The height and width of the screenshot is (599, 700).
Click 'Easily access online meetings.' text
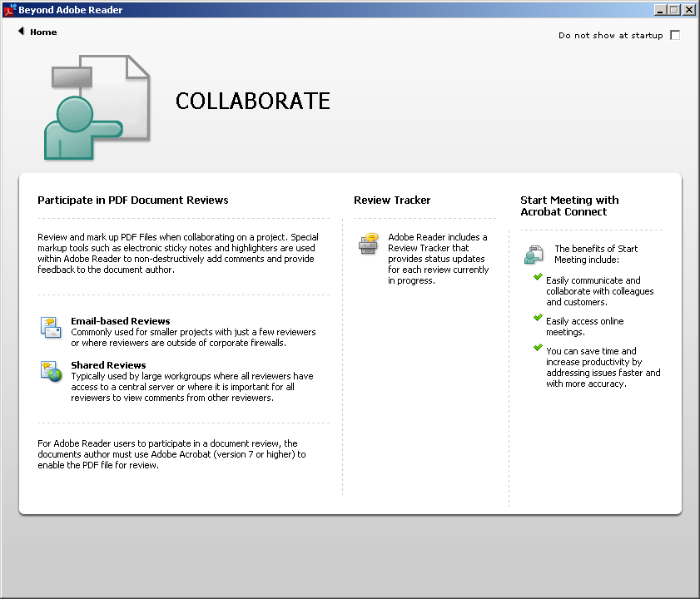coord(585,326)
